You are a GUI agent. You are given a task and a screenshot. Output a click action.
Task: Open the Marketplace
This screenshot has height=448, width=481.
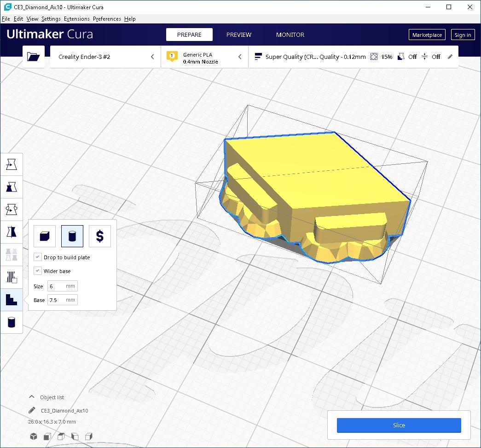pos(427,35)
